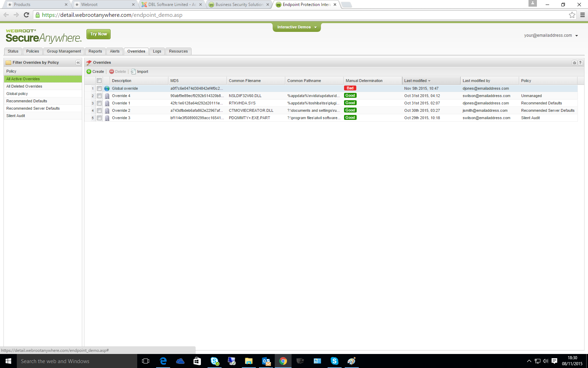Open Outlook from the taskbar

tap(266, 361)
